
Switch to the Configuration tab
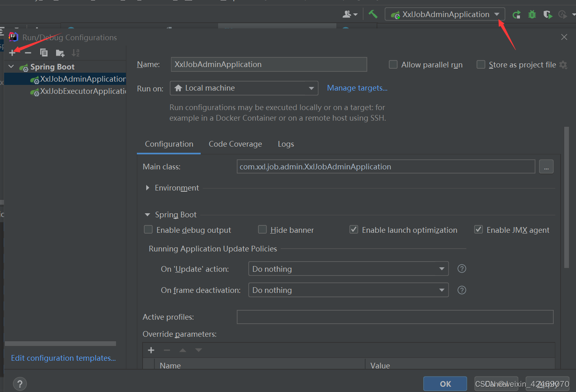pyautogui.click(x=169, y=144)
